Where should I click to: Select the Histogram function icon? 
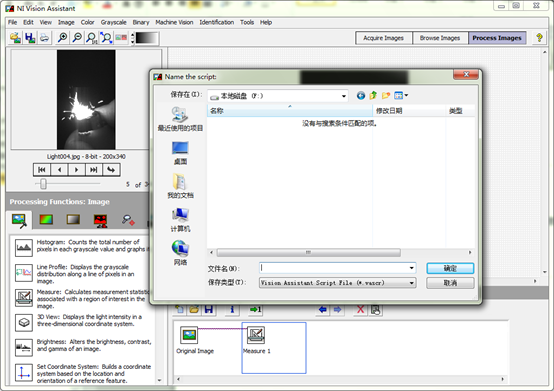pyautogui.click(x=24, y=247)
